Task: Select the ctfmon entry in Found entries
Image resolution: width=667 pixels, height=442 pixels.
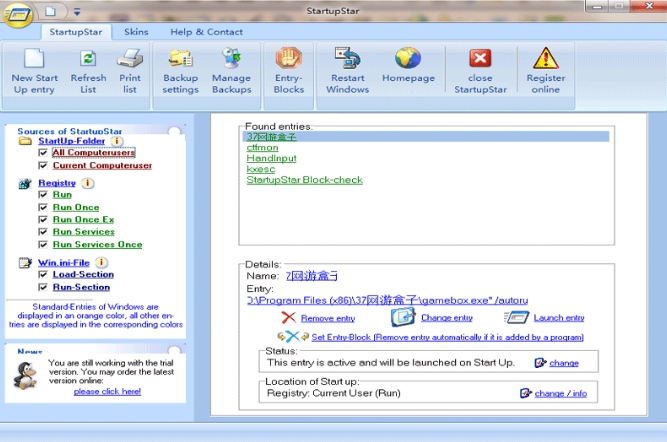Action: click(x=262, y=148)
